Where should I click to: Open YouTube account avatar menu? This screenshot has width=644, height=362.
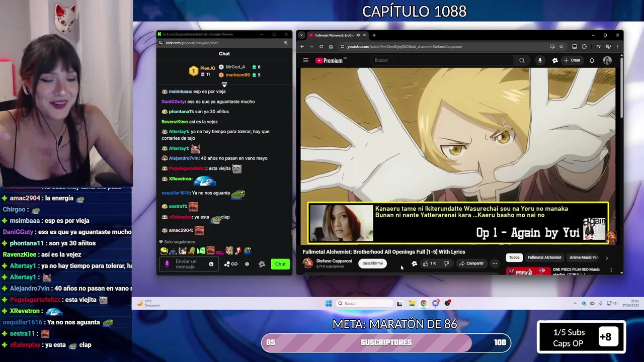tap(607, 60)
